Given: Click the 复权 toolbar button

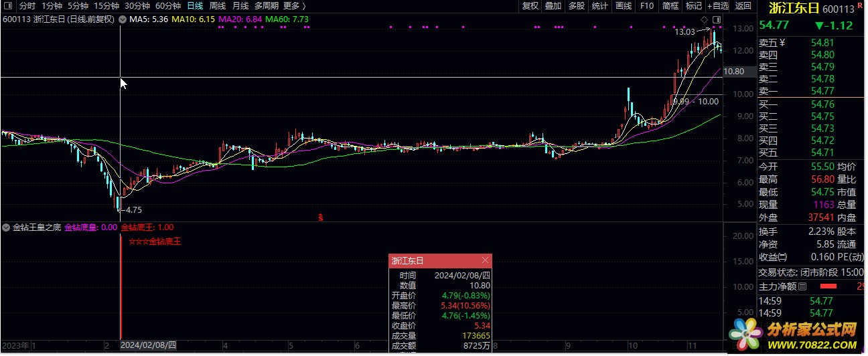Looking at the screenshot, I should (530, 6).
